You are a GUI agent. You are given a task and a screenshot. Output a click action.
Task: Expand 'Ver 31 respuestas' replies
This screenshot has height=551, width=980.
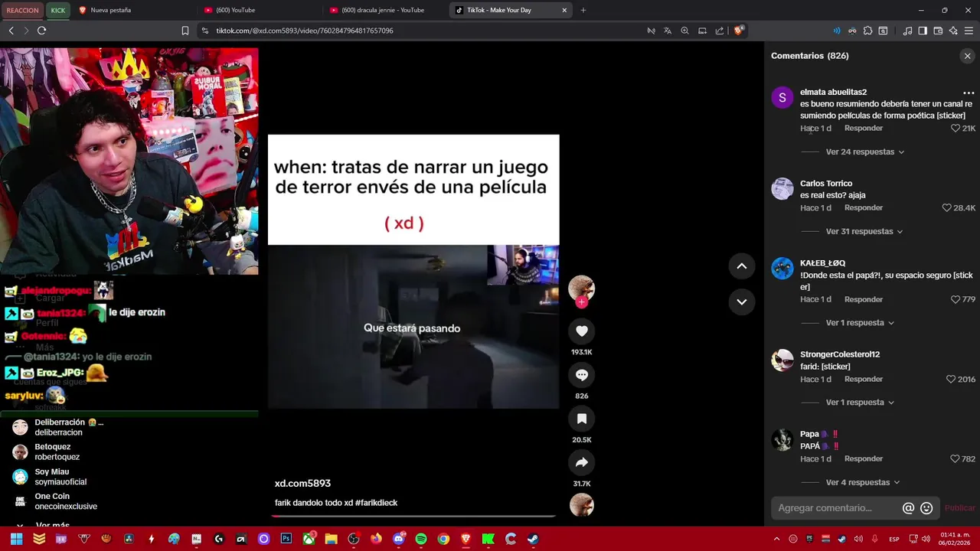point(864,232)
